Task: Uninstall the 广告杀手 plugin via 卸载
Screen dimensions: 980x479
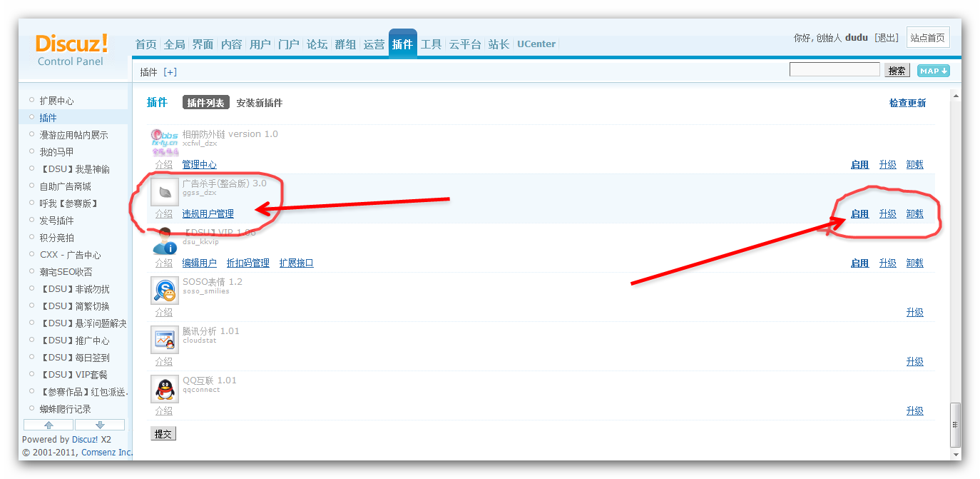Action: click(x=915, y=214)
